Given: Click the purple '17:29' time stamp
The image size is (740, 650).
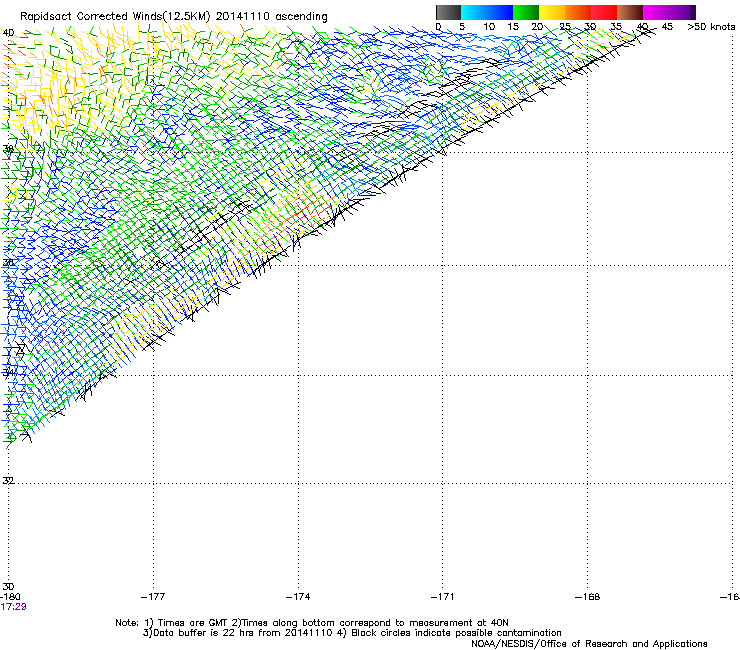Looking at the screenshot, I should coord(13,607).
